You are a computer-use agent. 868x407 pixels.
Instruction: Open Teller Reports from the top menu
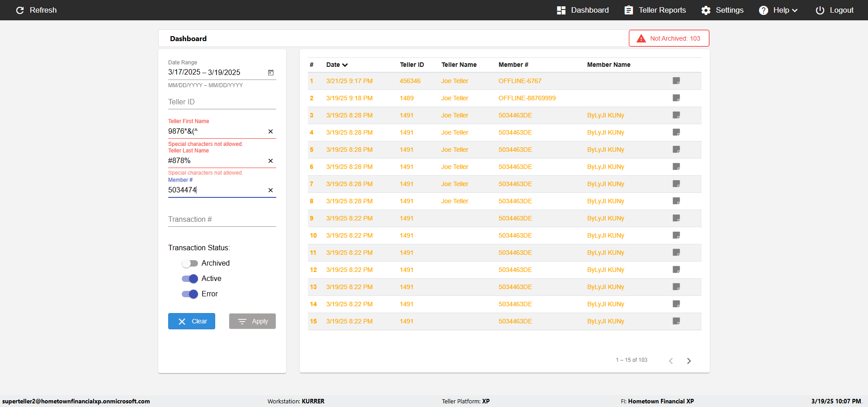point(655,10)
